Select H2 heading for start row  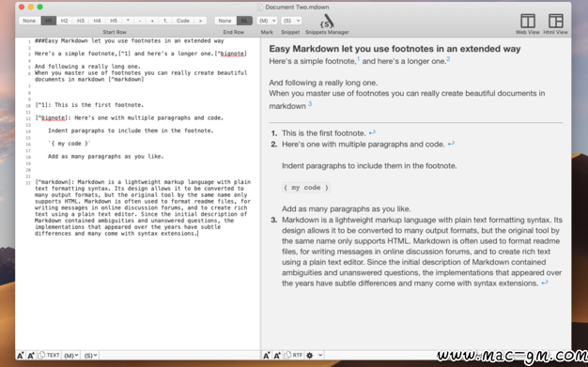point(65,21)
